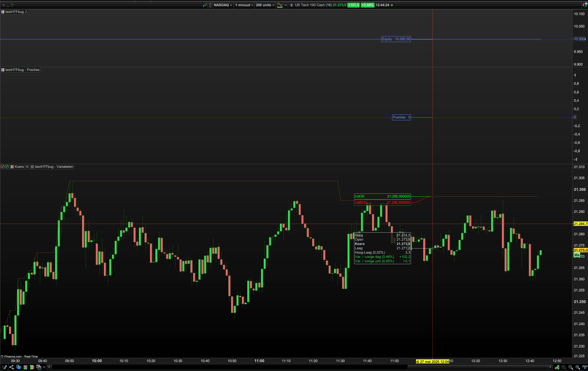Click the zoom in magnifier
The height and width of the screenshot is (371, 588).
click(578, 367)
